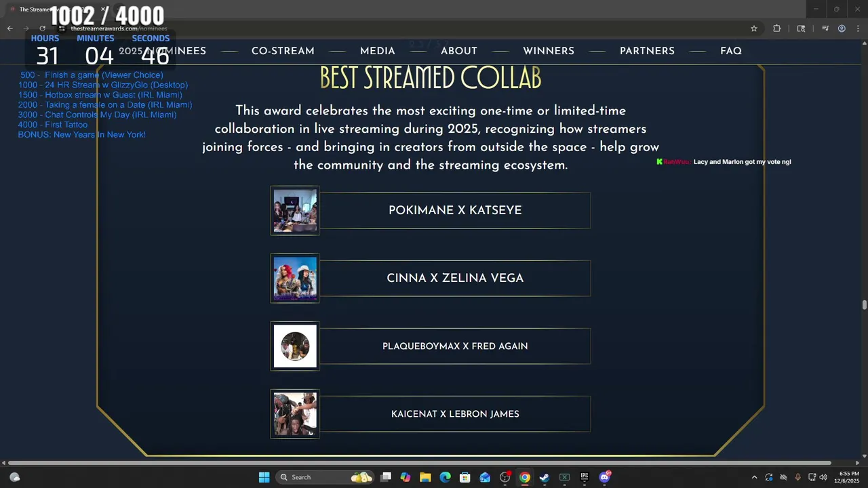Open the WINNERS nav item
The height and width of the screenshot is (488, 868).
(549, 51)
